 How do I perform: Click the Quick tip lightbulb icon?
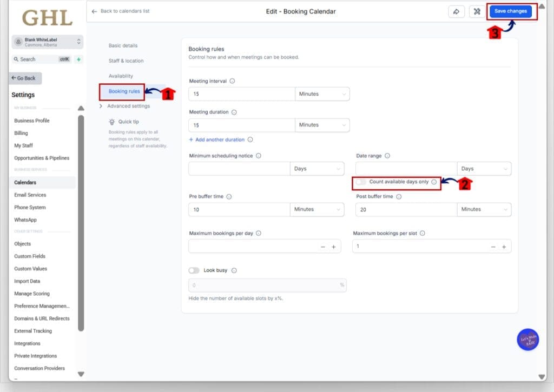click(x=112, y=122)
